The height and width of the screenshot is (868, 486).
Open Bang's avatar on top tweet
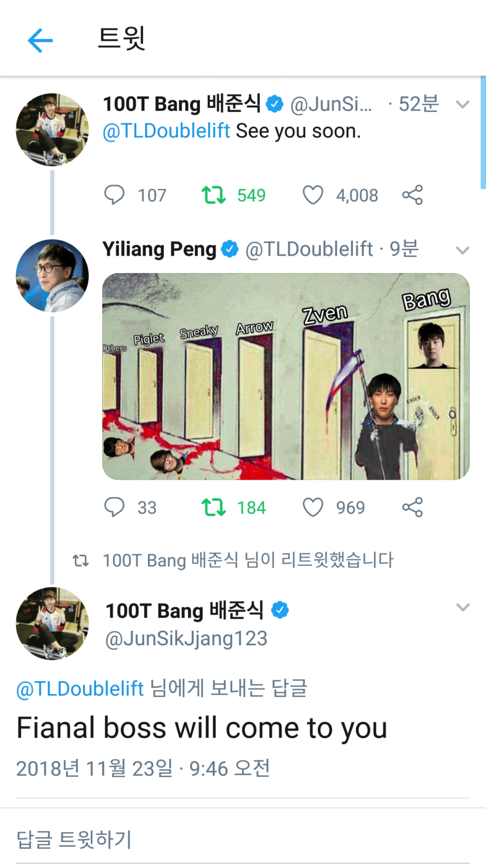[52, 130]
